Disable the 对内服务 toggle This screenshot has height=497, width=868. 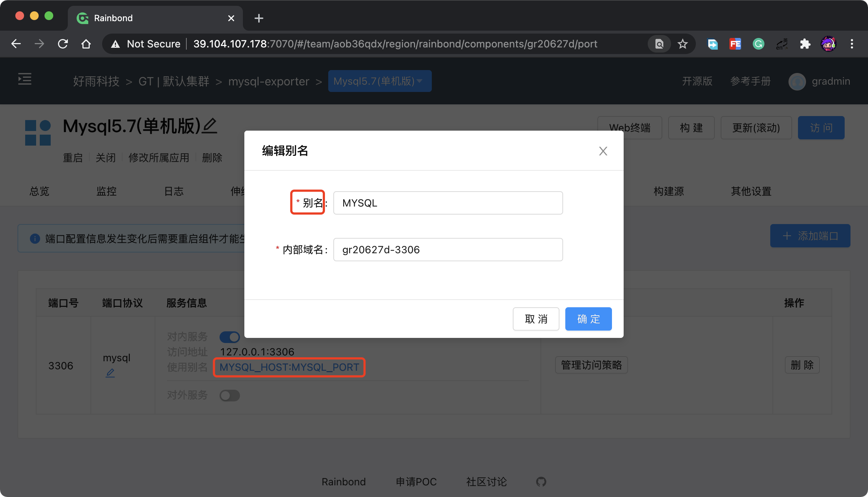tap(230, 337)
